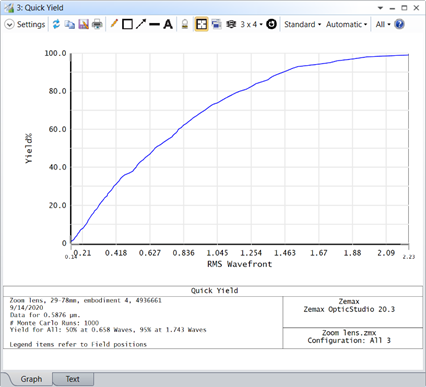This screenshot has height=387, width=426.
Task: Click the save graph icon
Action: point(83,24)
